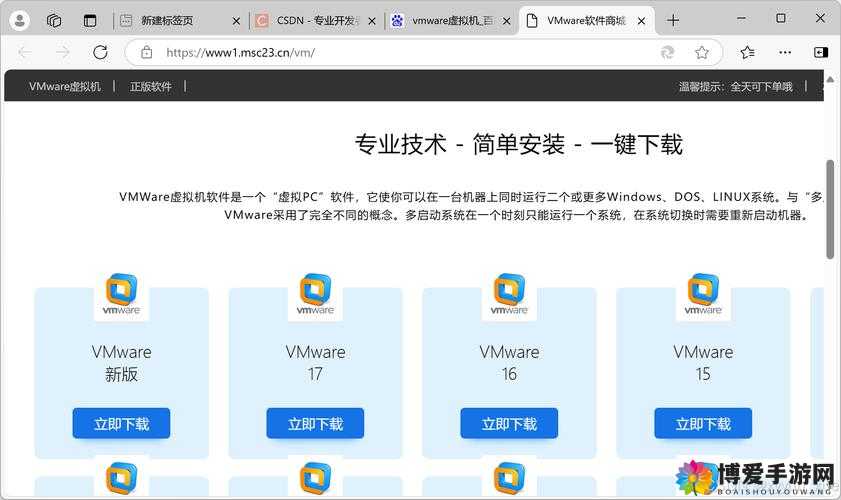This screenshot has height=500, width=841.
Task: Close the 新建标签页 tab
Action: (x=236, y=21)
